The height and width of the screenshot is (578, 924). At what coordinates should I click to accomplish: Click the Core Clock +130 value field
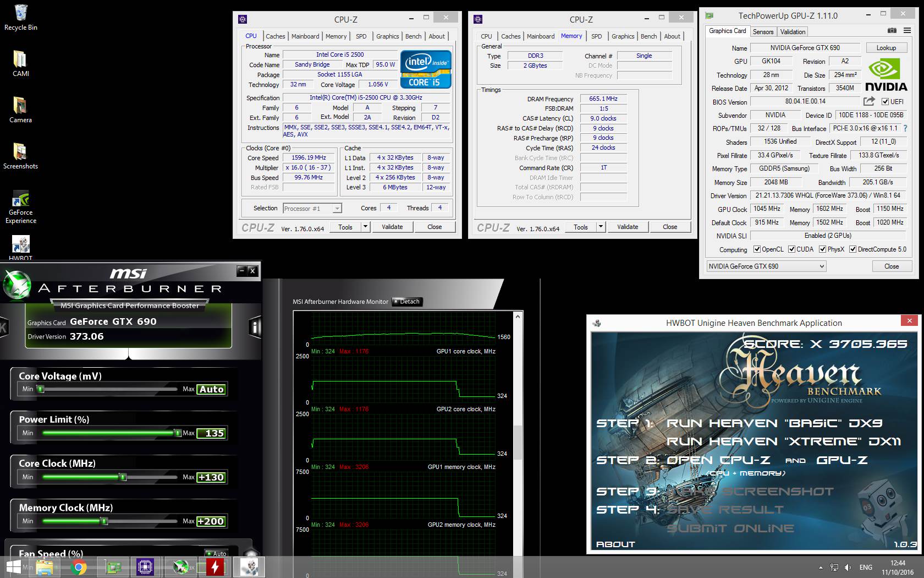pos(212,477)
